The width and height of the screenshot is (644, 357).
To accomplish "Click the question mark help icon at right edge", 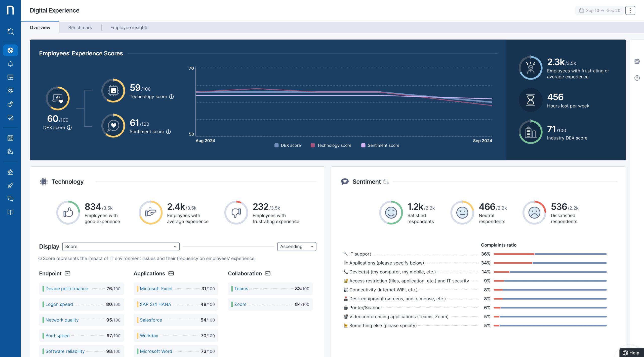I will click(x=637, y=78).
